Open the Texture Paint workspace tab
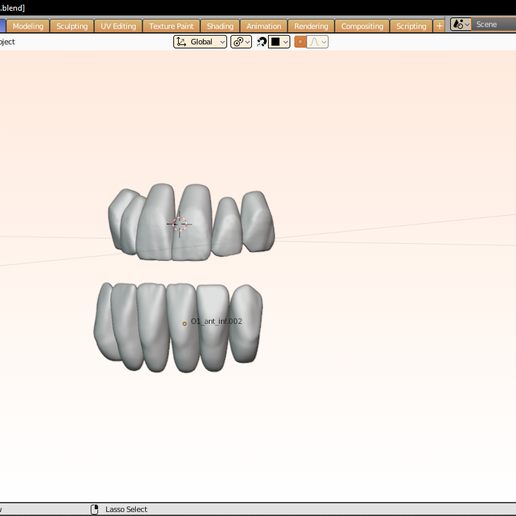 (171, 26)
